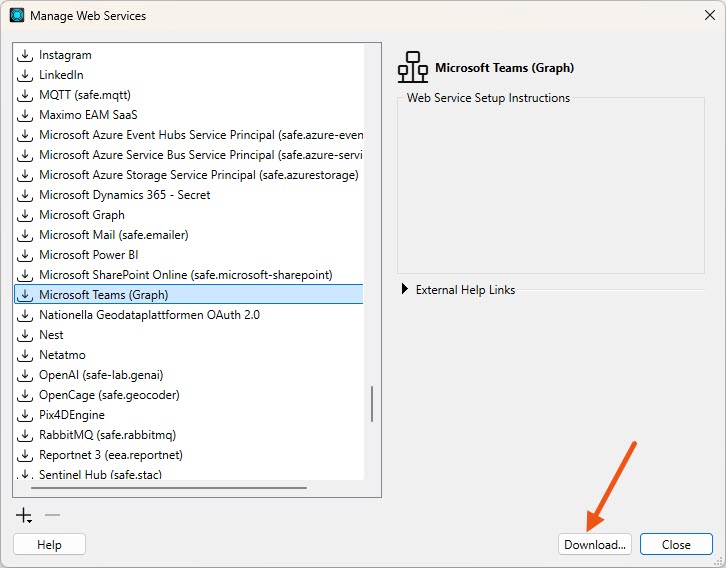Choose Microsoft Mail (safe.emailer) from list
This screenshot has height=568, width=726.
(x=113, y=235)
